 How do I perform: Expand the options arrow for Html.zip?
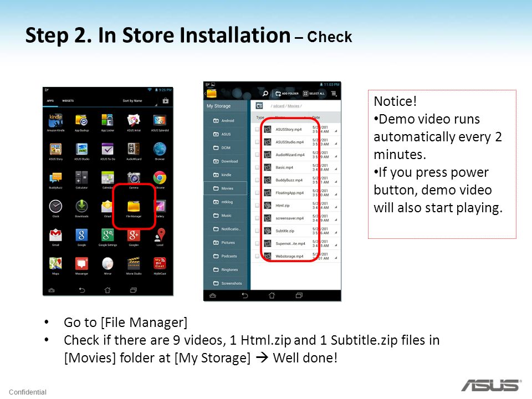(x=336, y=207)
